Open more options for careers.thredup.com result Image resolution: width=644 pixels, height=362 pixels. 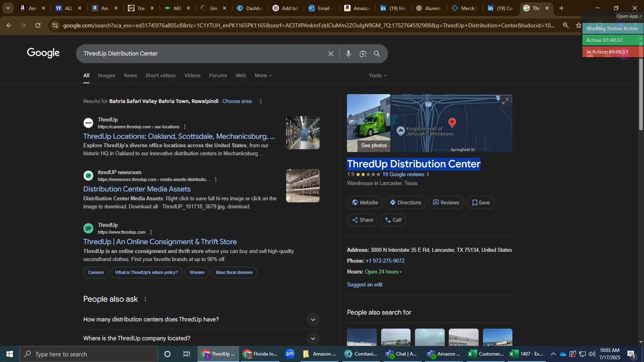click(185, 127)
